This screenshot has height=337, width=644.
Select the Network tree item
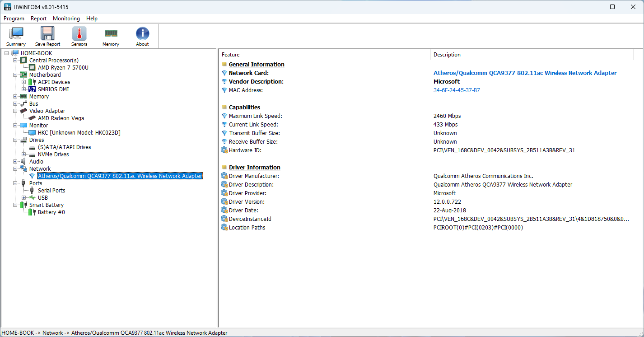(40, 169)
